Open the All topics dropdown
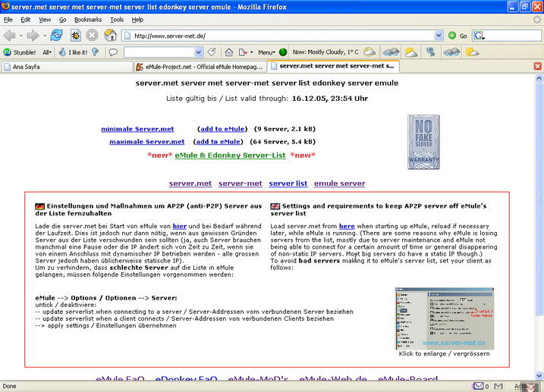 click(47, 52)
